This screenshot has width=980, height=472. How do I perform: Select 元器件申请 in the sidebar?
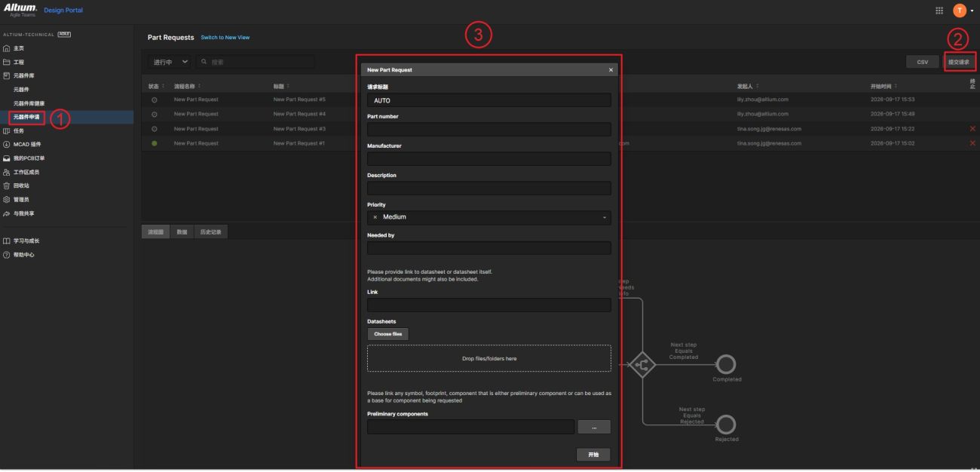[26, 117]
